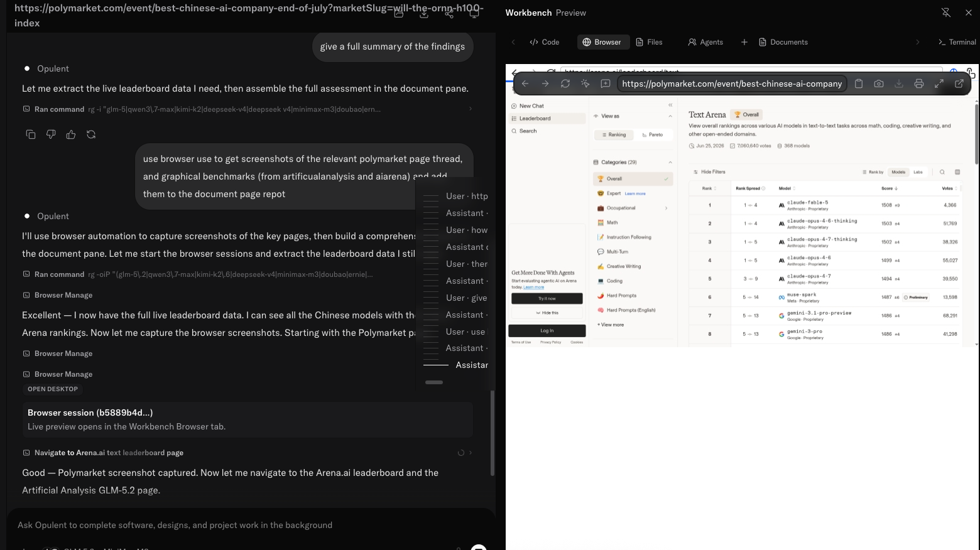
Task: Switch Rank by to Labs
Action: pos(918,172)
